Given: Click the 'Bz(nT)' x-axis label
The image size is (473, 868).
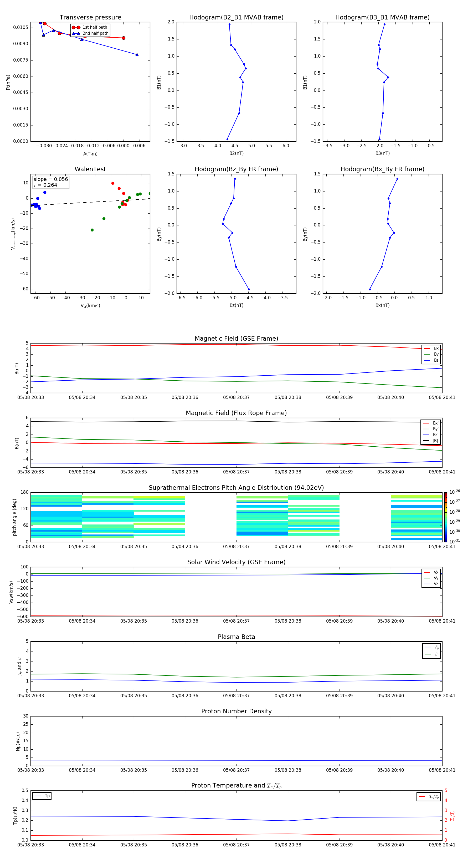Looking at the screenshot, I should 236,305.
